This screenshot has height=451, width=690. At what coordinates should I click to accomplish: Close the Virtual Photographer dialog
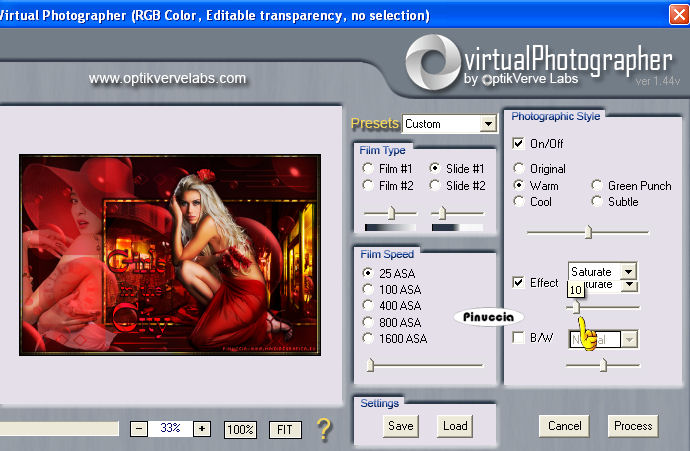tap(678, 15)
